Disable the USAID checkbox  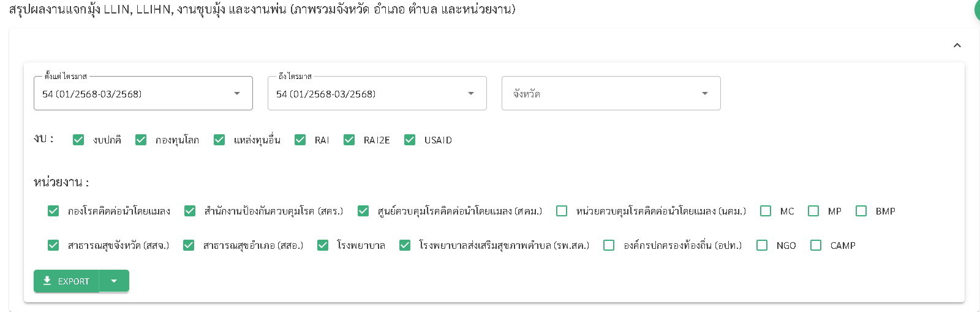click(410, 140)
